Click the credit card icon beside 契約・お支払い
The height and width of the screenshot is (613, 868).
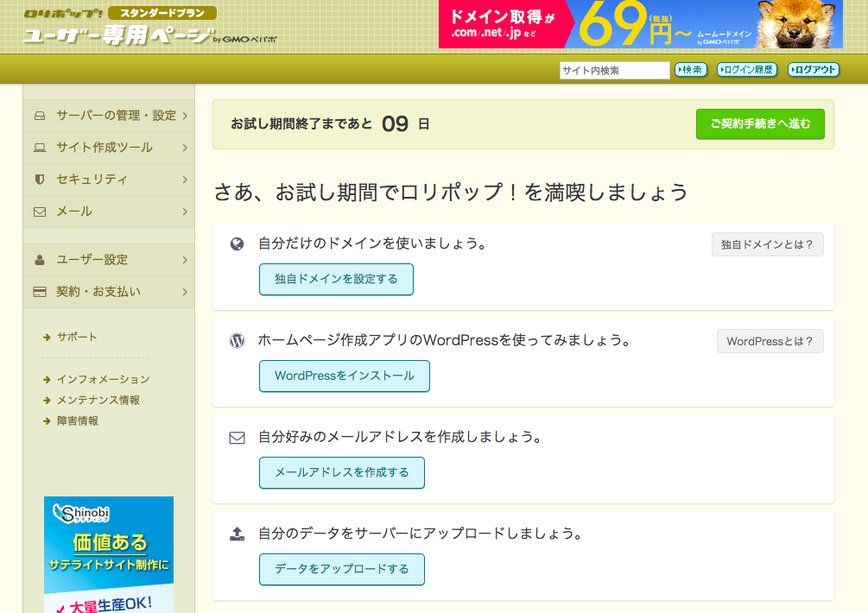(x=40, y=292)
